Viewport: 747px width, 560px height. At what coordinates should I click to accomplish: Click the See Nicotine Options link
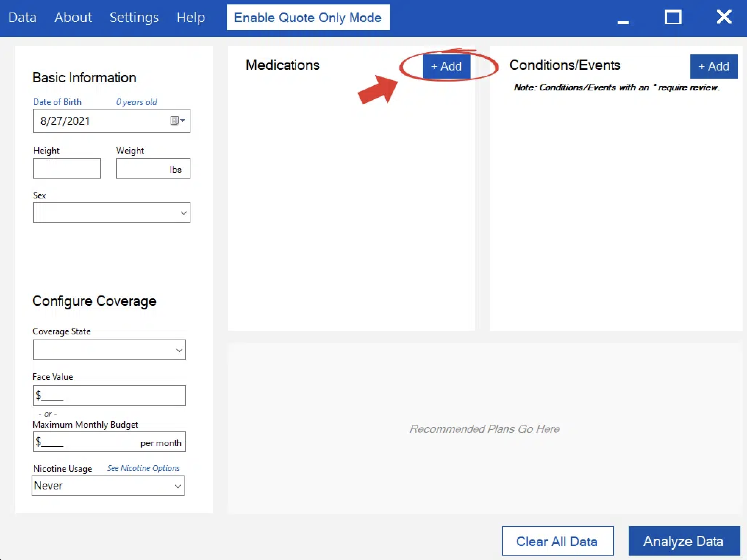pyautogui.click(x=143, y=468)
